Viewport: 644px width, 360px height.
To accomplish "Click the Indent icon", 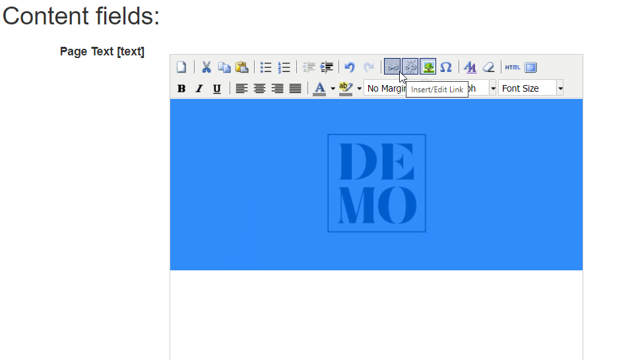I will click(x=327, y=67).
